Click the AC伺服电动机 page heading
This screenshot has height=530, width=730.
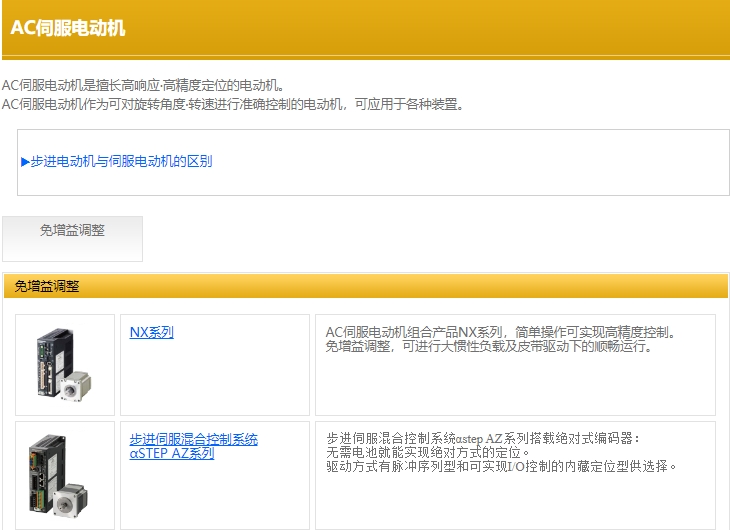[x=68, y=27]
